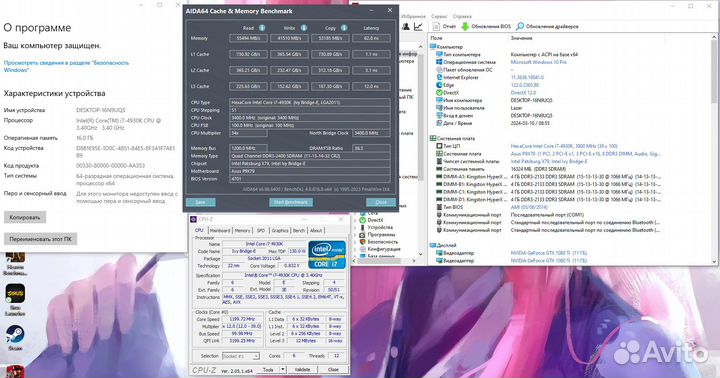This screenshot has height=378, width=720.
Task: Click the tree panel scroll up arrow
Action: 421,46
